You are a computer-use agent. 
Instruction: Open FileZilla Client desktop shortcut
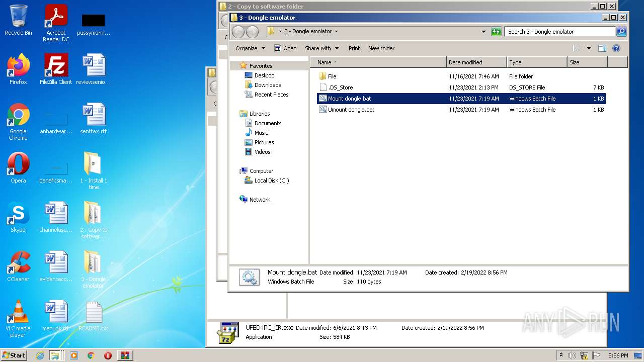click(56, 69)
